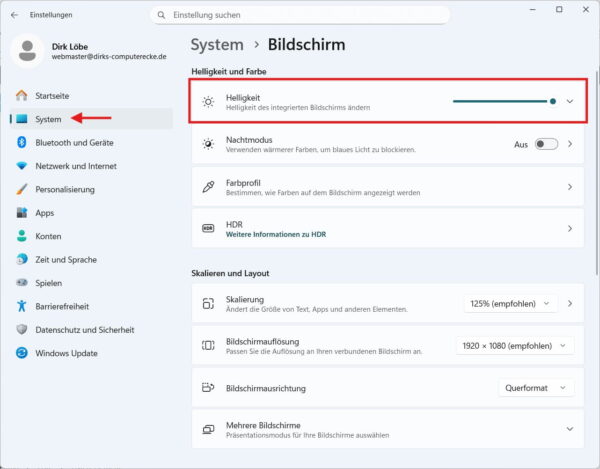600x469 pixels.
Task: Expand Mehrere Bildschirme section
Action: tap(570, 429)
